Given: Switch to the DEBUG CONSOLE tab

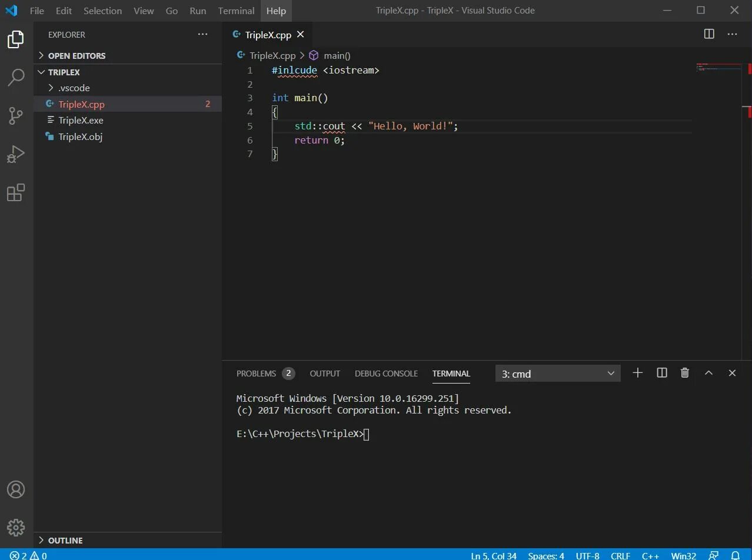Looking at the screenshot, I should (x=386, y=374).
